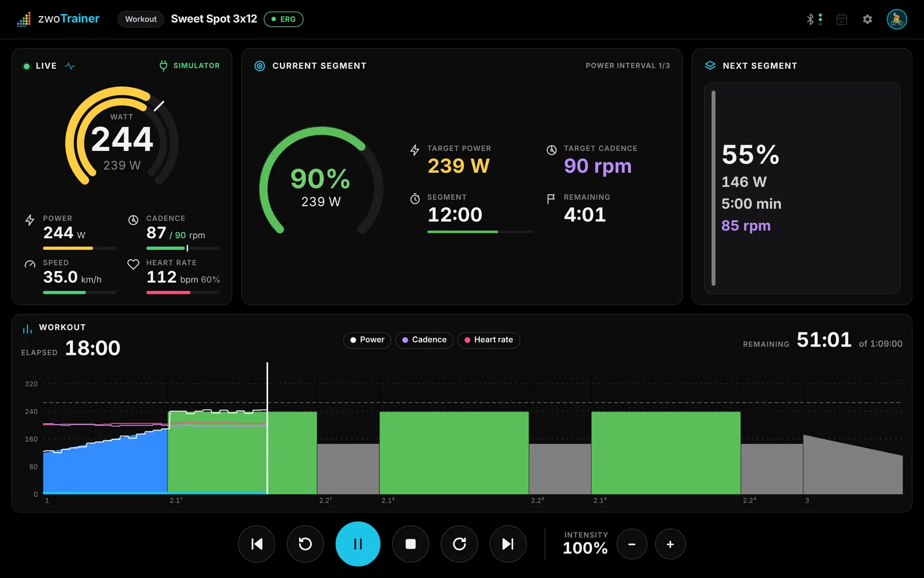924x578 pixels.
Task: Click the Target Cadence icon
Action: [552, 150]
